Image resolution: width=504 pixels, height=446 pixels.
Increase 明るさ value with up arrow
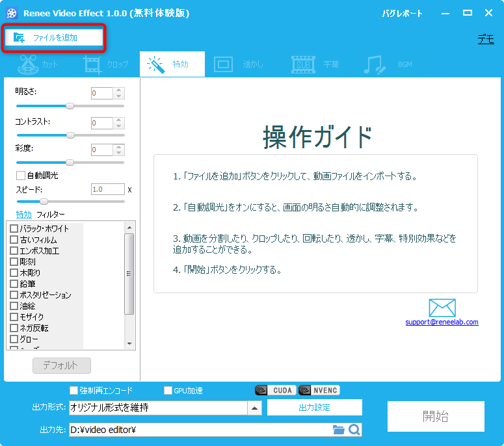[x=119, y=90]
